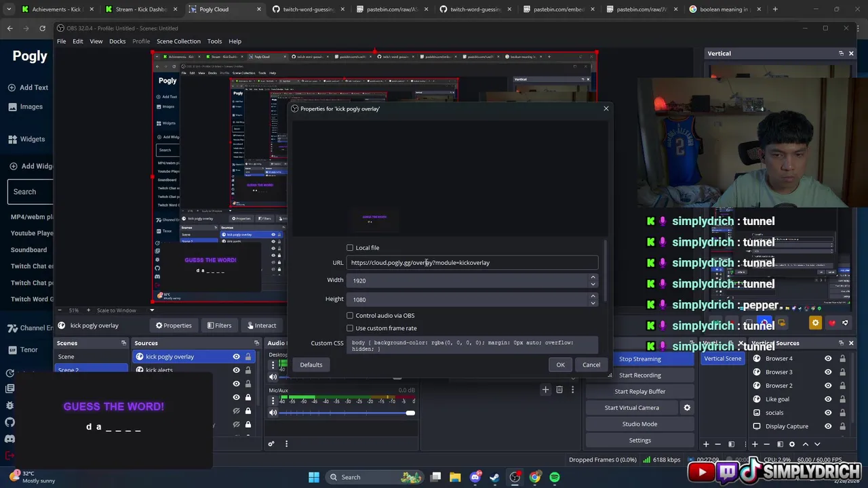Float the Sources dock panel
The width and height of the screenshot is (868, 488).
(256, 343)
